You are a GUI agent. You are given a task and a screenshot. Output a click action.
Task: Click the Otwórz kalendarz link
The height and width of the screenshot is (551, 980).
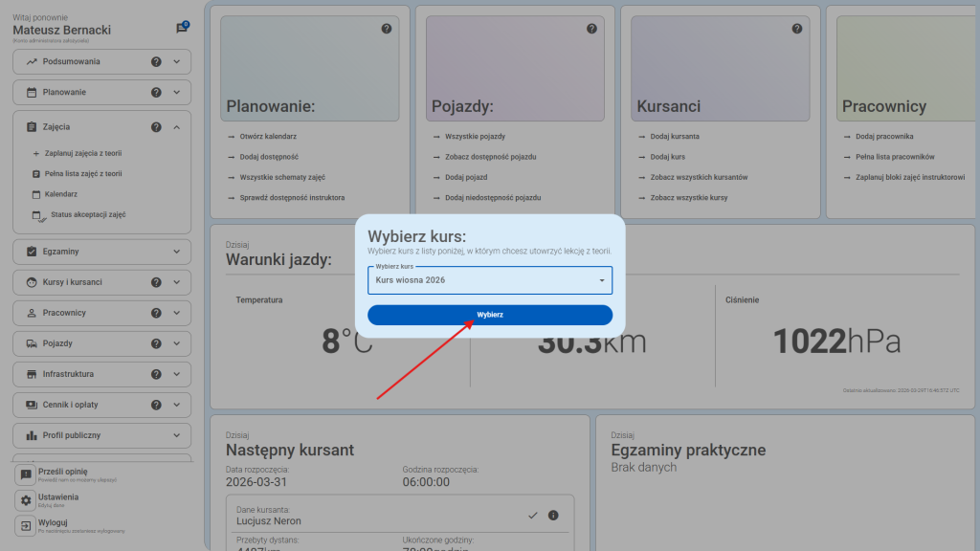coord(268,137)
